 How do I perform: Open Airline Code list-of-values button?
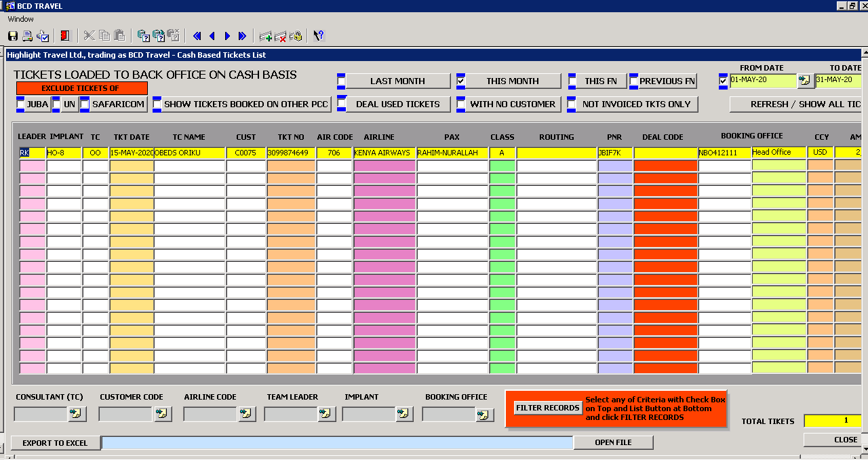point(245,413)
